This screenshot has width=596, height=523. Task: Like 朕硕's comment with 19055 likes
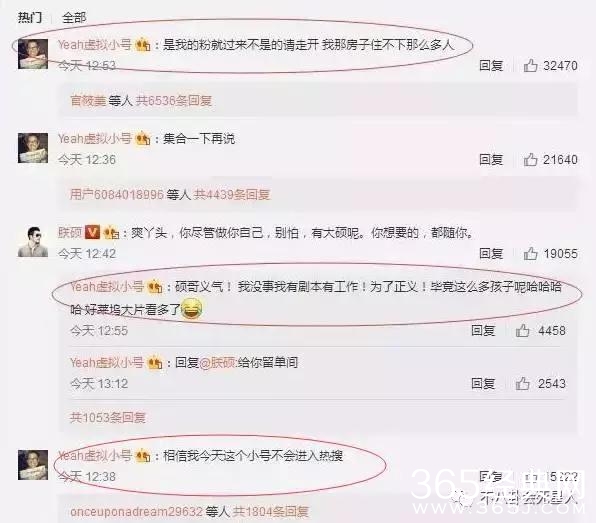click(x=531, y=254)
